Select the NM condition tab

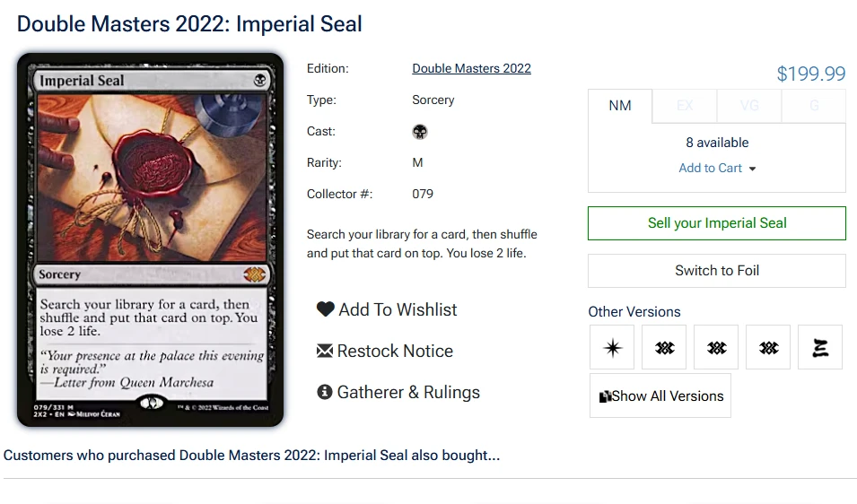click(x=620, y=106)
